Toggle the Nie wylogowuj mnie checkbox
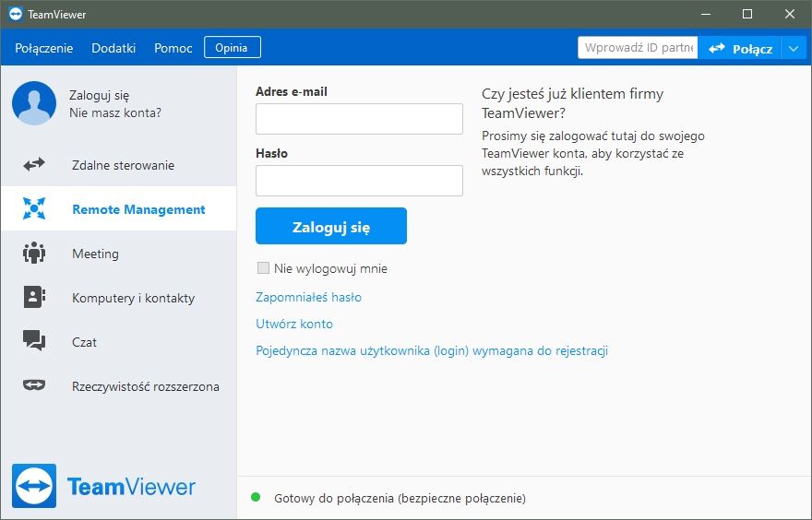Viewport: 812px width, 520px height. coord(263,267)
